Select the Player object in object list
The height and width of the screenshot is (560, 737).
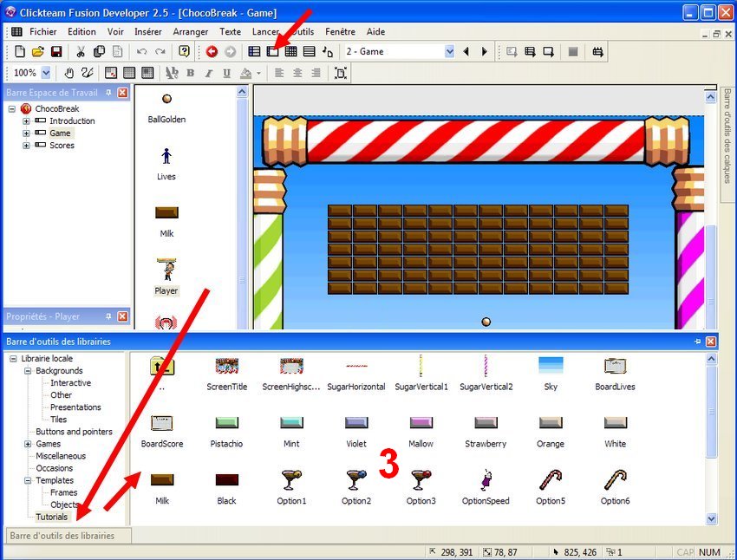pyautogui.click(x=166, y=277)
